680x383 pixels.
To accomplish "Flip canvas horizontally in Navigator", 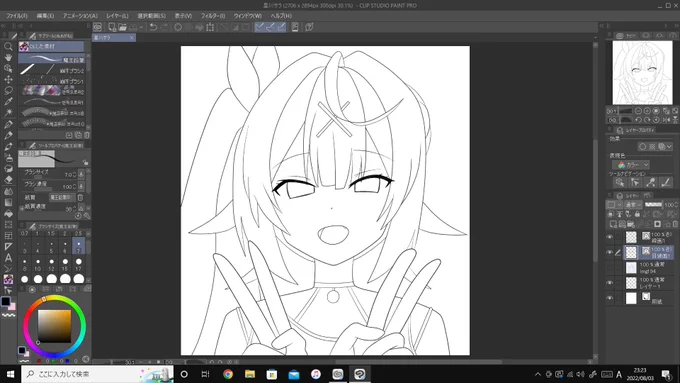I will 667,120.
